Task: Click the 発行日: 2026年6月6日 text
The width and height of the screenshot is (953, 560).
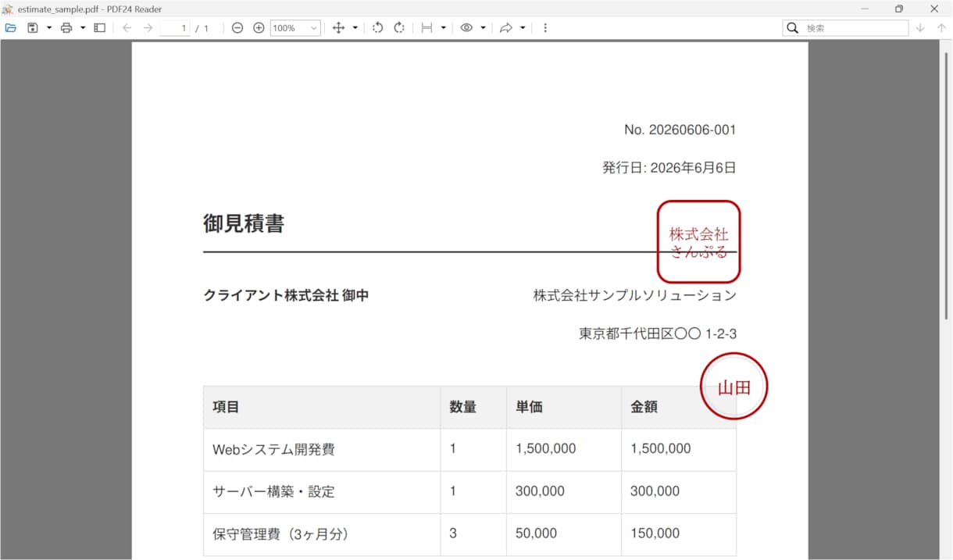Action: (x=669, y=167)
